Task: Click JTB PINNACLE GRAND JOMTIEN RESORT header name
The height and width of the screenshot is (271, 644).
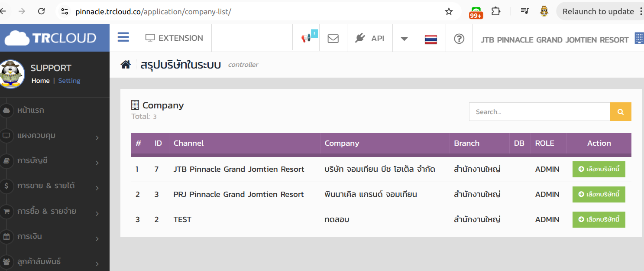Action: tap(554, 40)
